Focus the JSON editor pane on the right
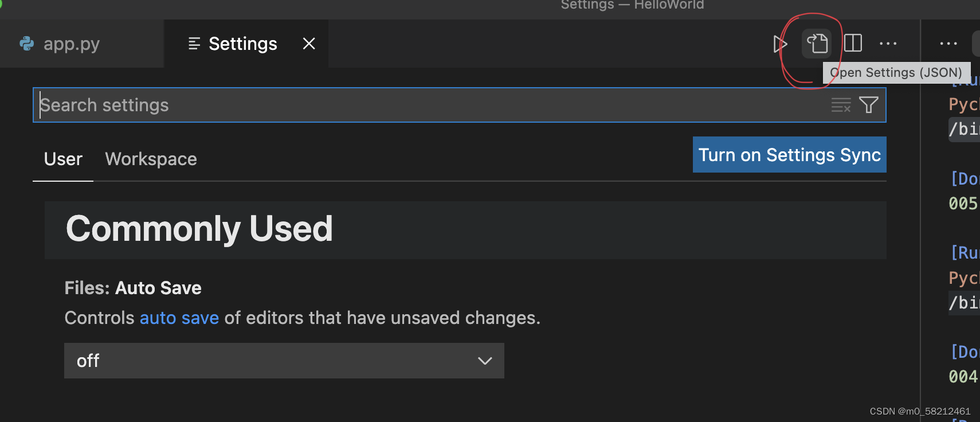This screenshot has height=422, width=980. 957,229
